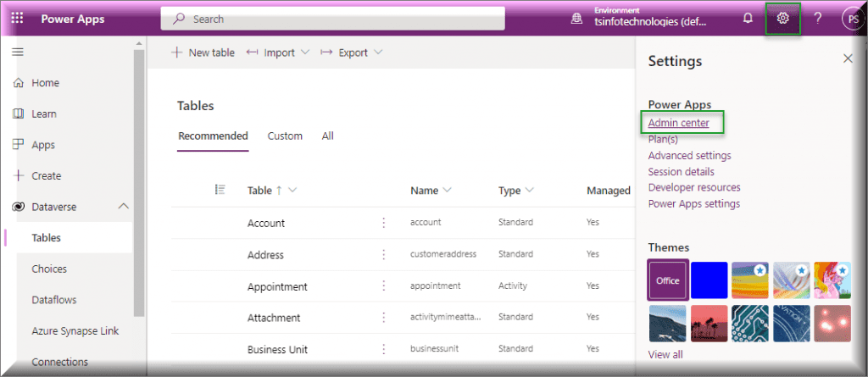The image size is (868, 377).
Task: Open Power Apps settings link
Action: click(x=694, y=203)
